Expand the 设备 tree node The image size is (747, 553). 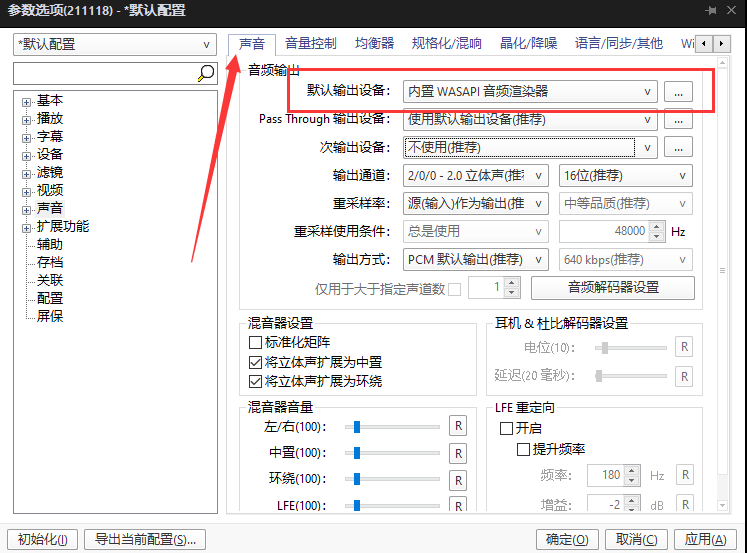pyautogui.click(x=27, y=156)
